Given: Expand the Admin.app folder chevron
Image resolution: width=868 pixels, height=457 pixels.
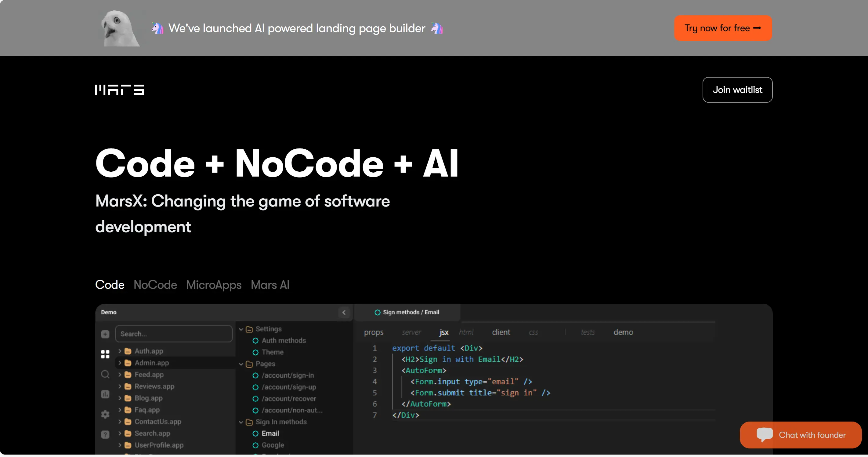Looking at the screenshot, I should coord(120,363).
